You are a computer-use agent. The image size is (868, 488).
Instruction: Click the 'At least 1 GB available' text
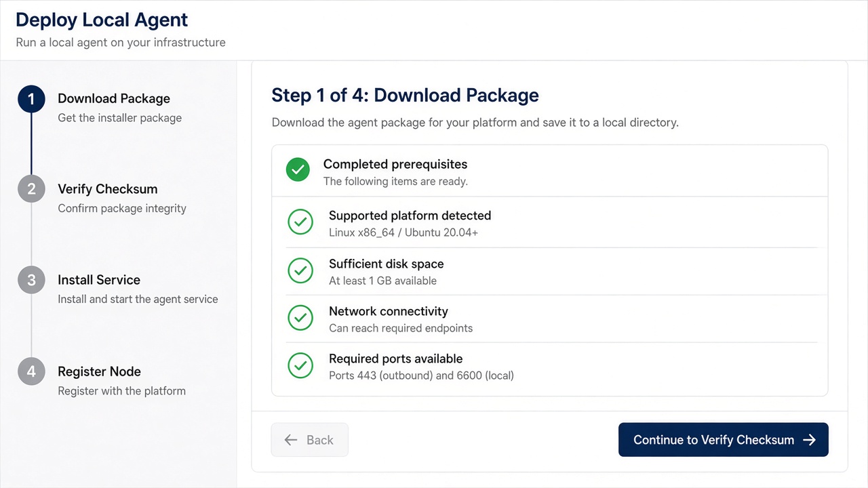pyautogui.click(x=383, y=281)
